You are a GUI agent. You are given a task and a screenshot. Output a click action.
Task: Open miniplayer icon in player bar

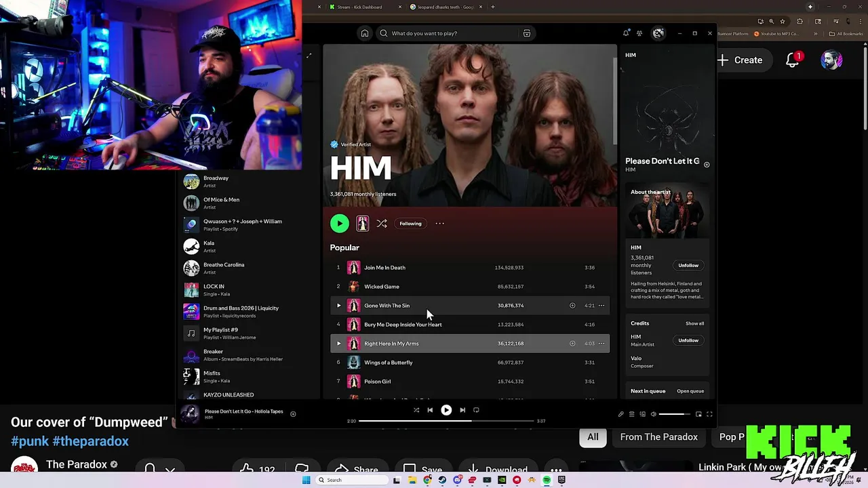[698, 414]
